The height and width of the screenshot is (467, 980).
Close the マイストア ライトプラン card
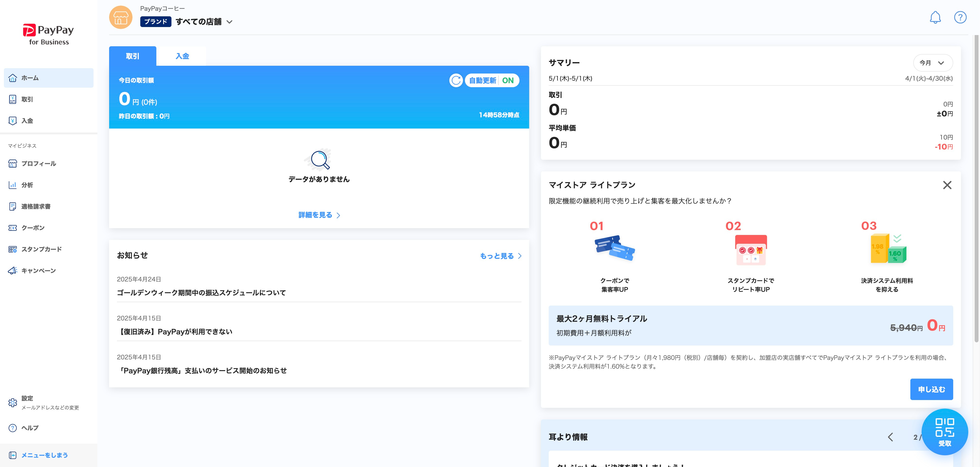click(x=947, y=185)
